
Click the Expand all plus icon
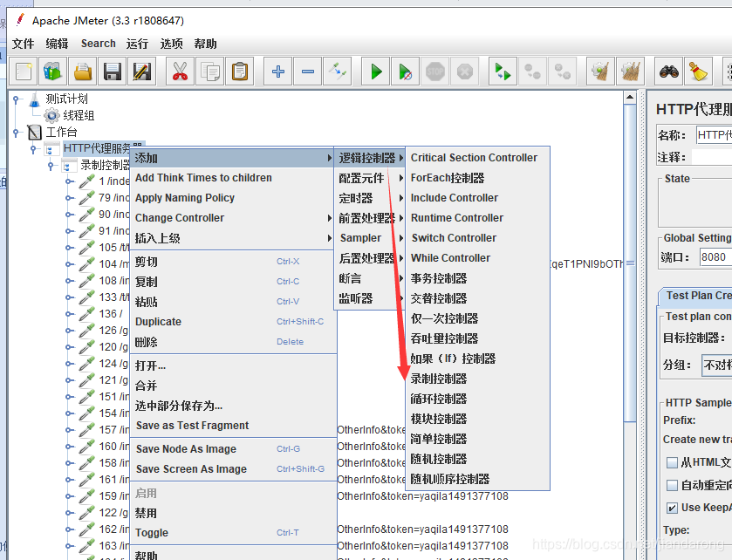[278, 72]
